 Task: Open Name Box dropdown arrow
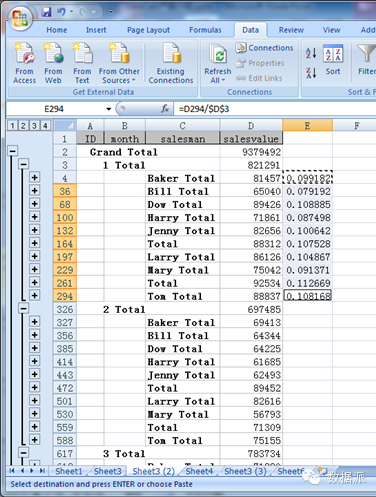tap(108, 109)
